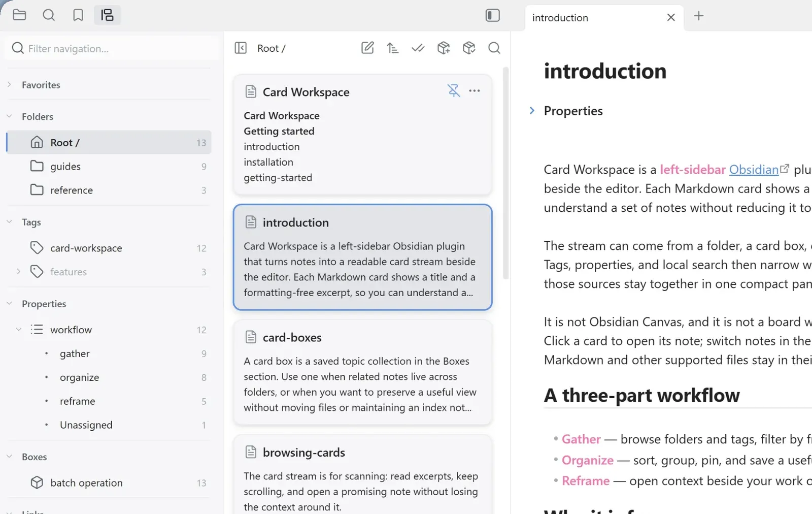Screen dimensions: 812x514
Task: Collapse the Properties section in navigation
Action: click(9, 303)
